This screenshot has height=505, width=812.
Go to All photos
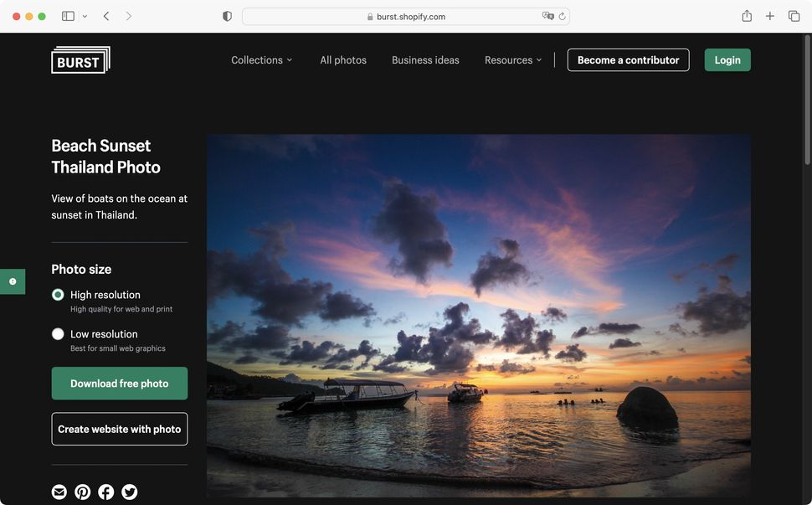(x=342, y=59)
